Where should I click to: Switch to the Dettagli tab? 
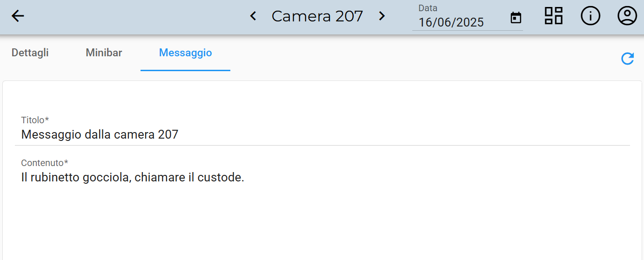point(30,53)
